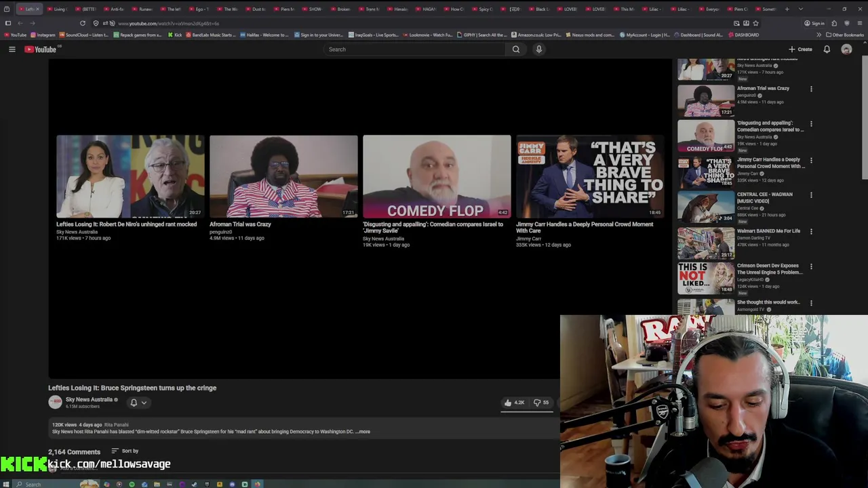Focus the YouTube search box
The width and height of the screenshot is (868, 488).
click(415, 49)
